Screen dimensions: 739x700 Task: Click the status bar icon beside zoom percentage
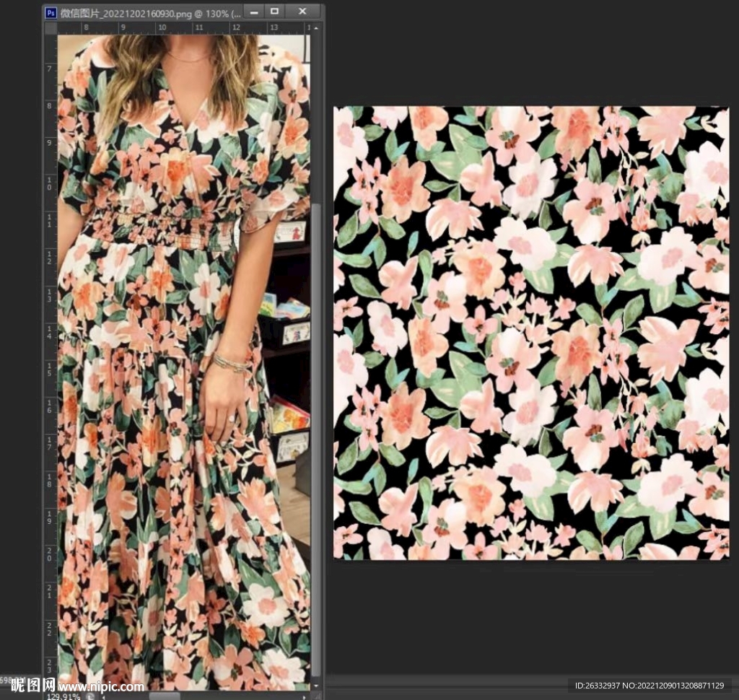(90, 696)
